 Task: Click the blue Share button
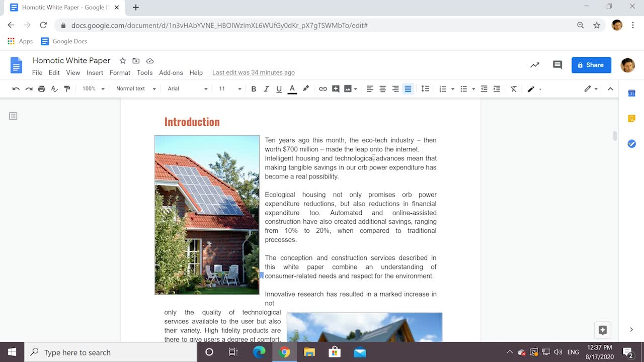[x=591, y=65]
